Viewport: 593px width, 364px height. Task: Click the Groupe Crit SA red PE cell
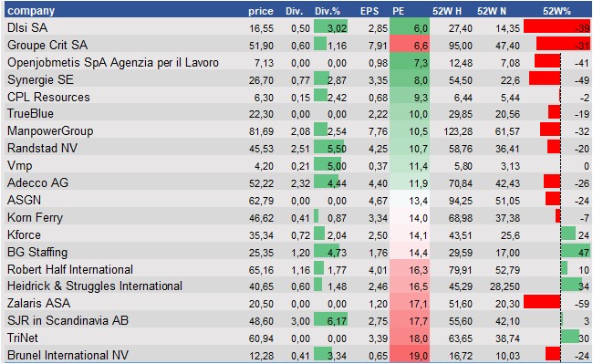pos(410,45)
